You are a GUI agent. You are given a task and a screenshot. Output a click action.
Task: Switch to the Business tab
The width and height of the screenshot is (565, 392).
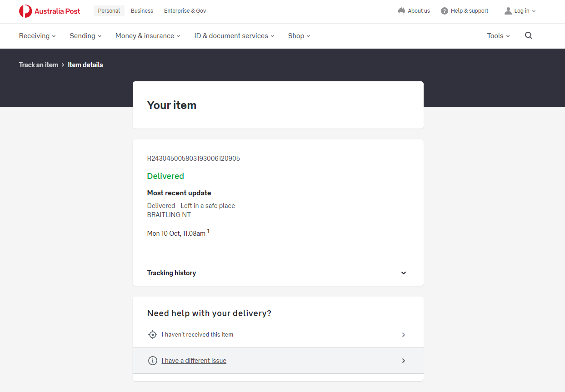[142, 11]
